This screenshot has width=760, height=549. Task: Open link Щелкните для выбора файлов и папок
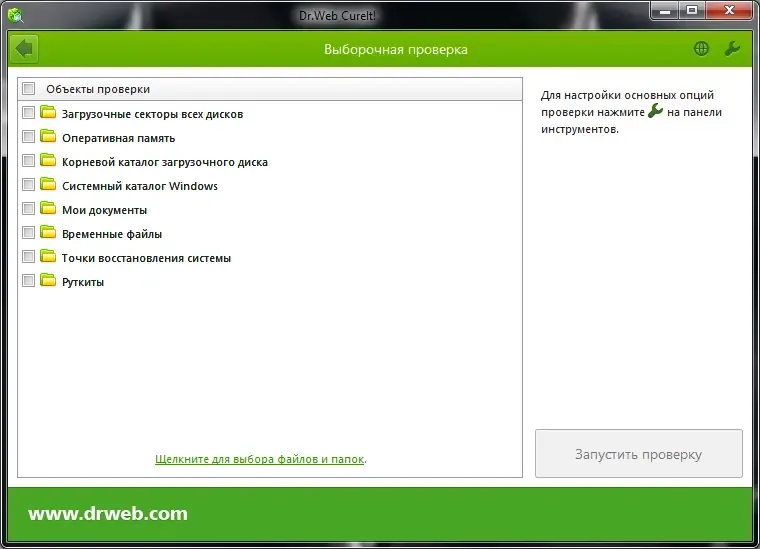click(x=259, y=459)
